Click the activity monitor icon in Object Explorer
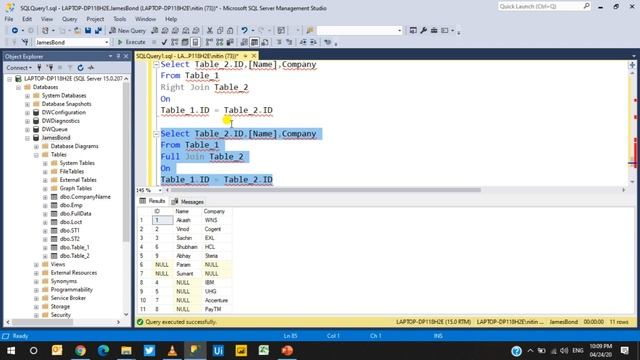640x360 pixels. [91, 68]
